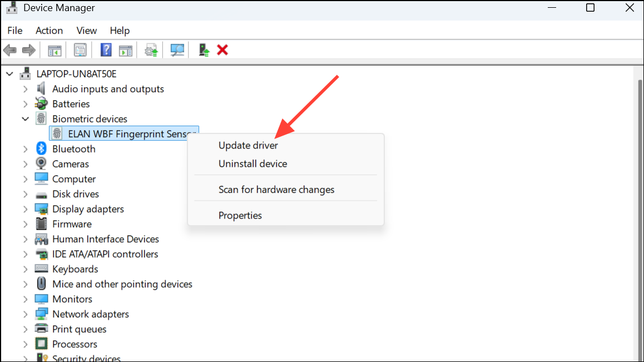This screenshot has width=644, height=362.
Task: Click the Update device driver toolbar icon
Action: pos(151,51)
